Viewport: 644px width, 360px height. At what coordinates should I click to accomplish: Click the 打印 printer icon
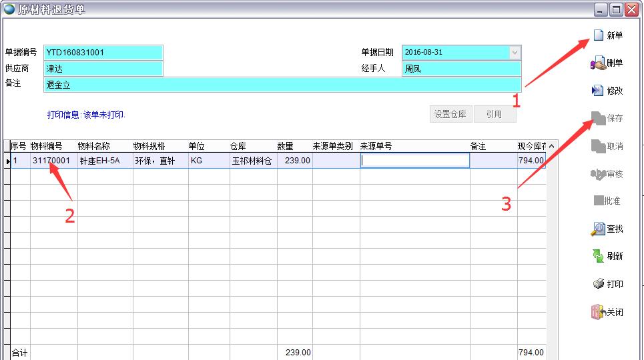pos(598,284)
